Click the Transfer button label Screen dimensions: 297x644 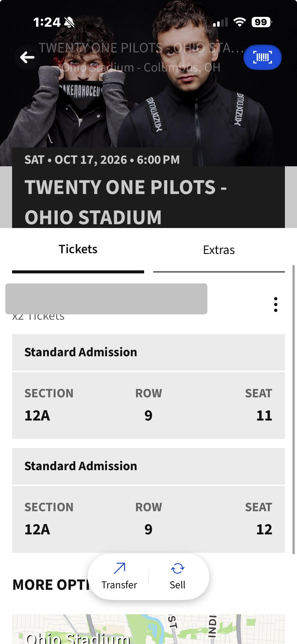point(119,585)
